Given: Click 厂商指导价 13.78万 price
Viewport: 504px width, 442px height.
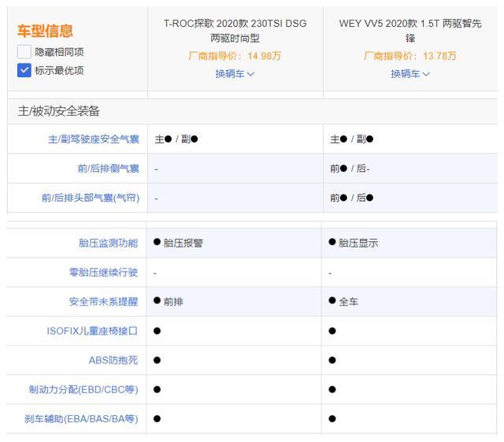Looking at the screenshot, I should [x=410, y=56].
